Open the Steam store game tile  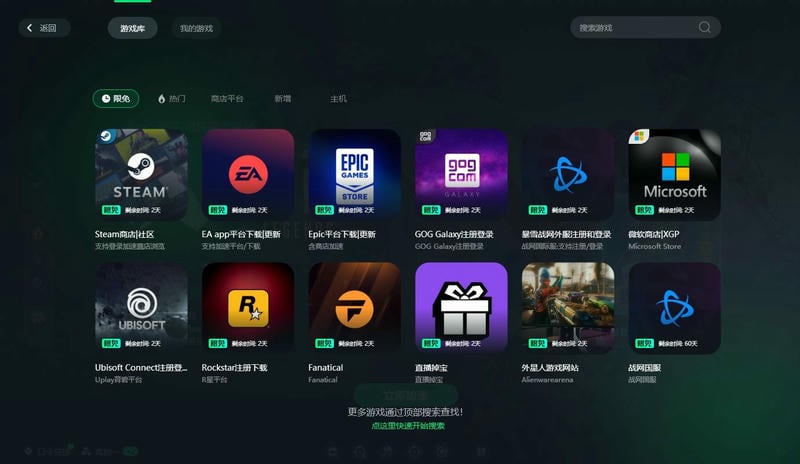pyautogui.click(x=141, y=175)
